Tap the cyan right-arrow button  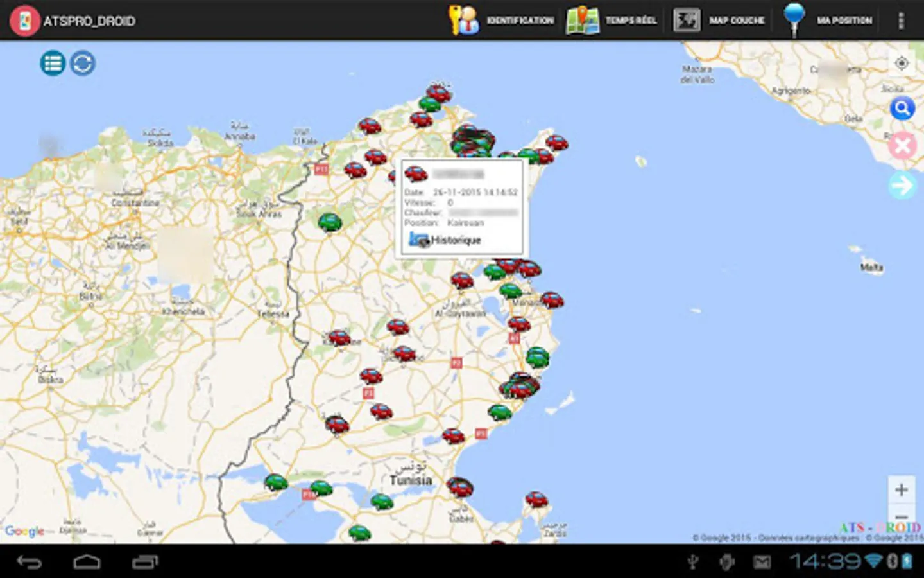point(902,186)
